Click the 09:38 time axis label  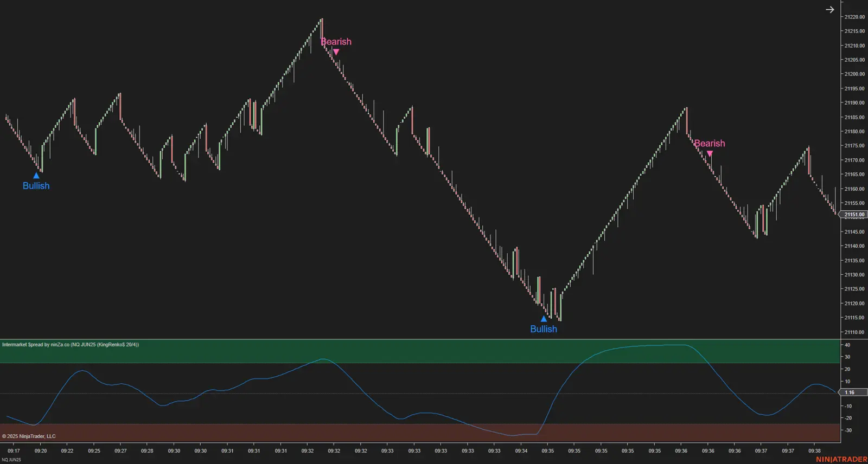point(814,451)
